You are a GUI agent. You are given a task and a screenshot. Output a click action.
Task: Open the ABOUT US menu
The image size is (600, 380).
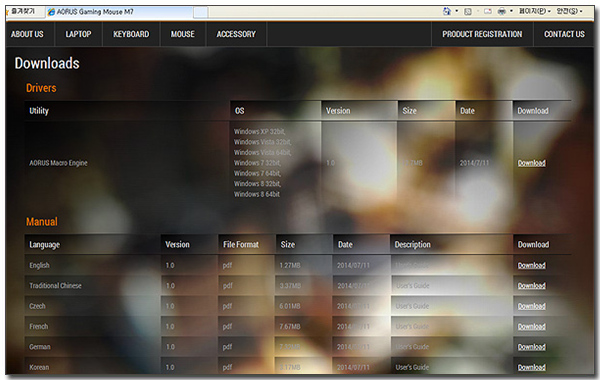(27, 34)
